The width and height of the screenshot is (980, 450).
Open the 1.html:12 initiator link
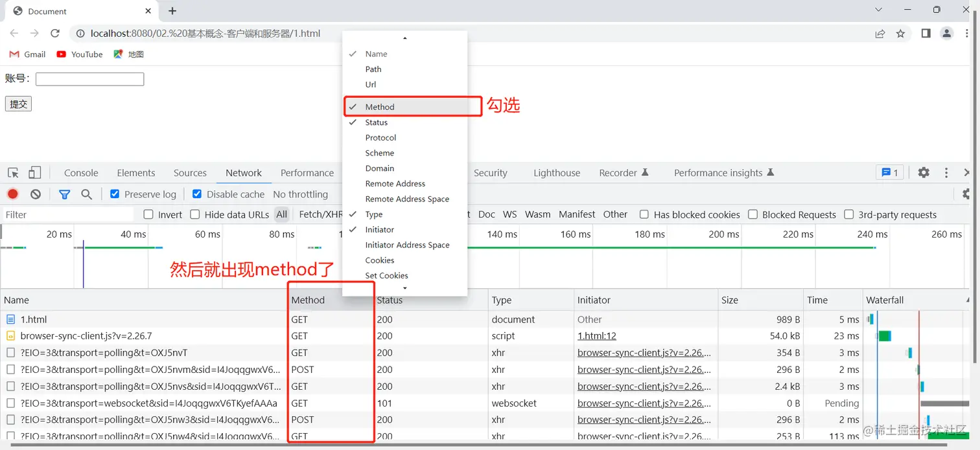[x=597, y=336]
